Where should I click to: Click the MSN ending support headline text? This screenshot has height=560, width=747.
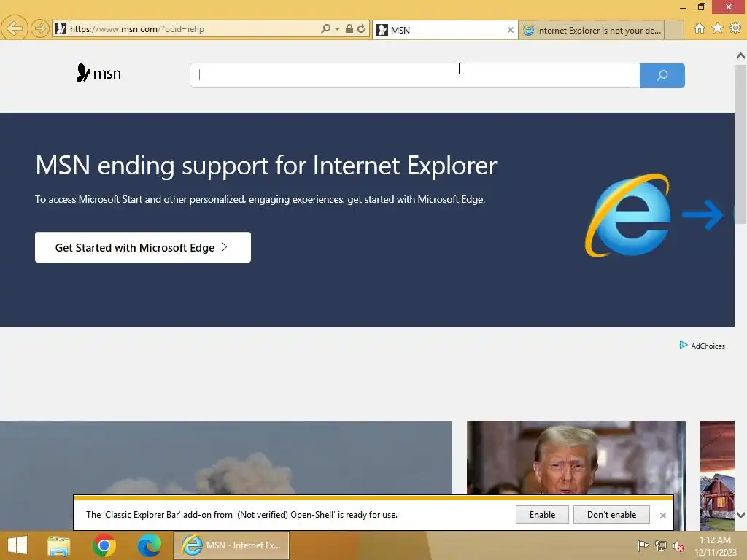point(266,166)
